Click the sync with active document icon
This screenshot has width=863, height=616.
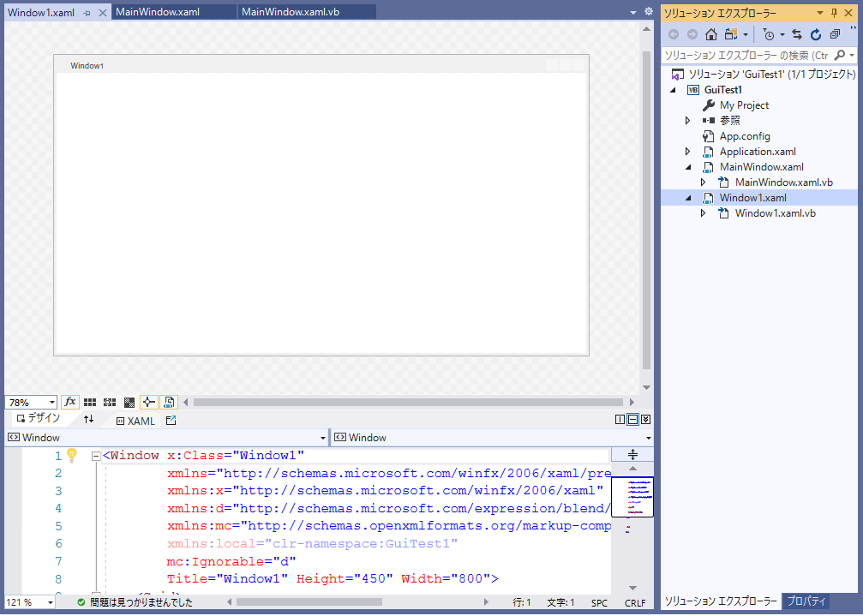point(795,34)
